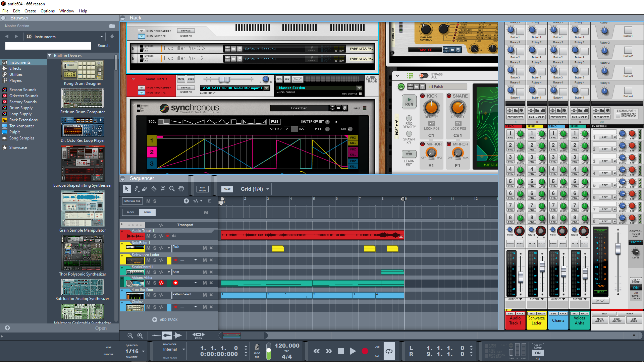Viewport: 644px width, 362px height.
Task: Click the Search button in Browser
Action: [103, 46]
